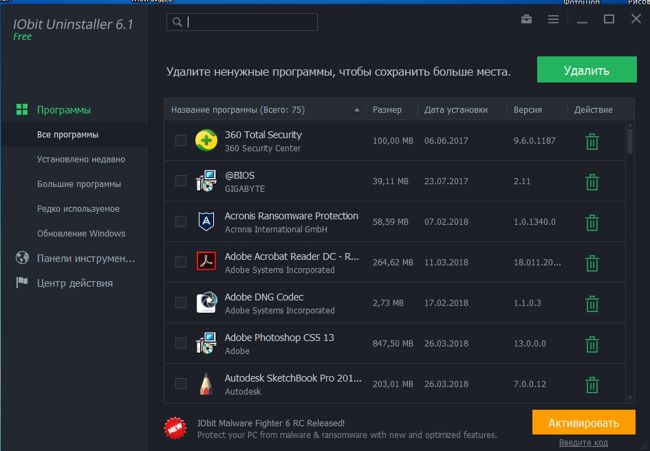Viewport: 650px width, 451px height.
Task: Click the orange Активировать button
Action: coord(584,423)
